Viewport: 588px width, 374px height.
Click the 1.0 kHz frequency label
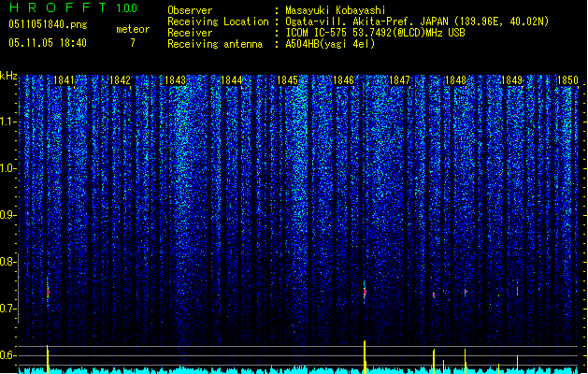[x=8, y=168]
